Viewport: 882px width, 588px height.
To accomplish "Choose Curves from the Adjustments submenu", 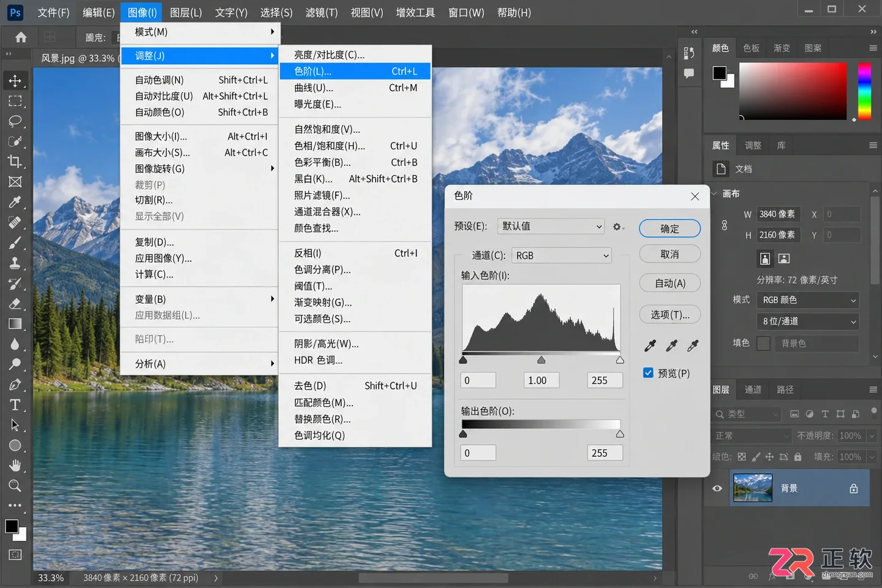I will [x=355, y=88].
